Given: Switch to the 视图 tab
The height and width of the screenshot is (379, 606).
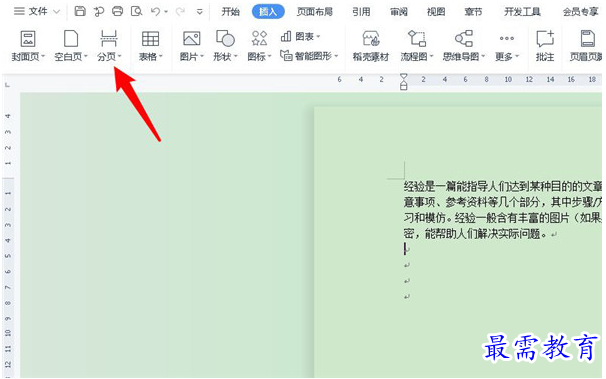Looking at the screenshot, I should point(436,12).
